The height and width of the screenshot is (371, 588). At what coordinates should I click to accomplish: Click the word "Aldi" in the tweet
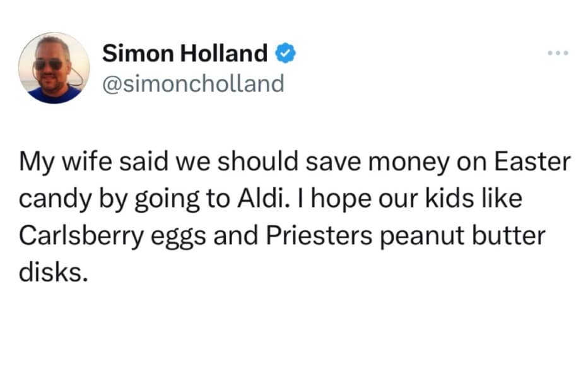pyautogui.click(x=256, y=199)
